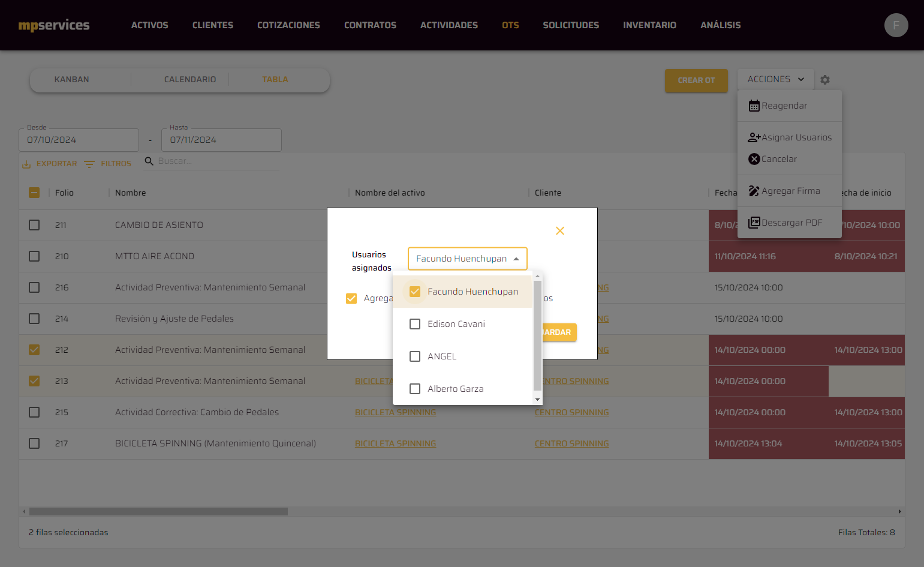Screen dimensions: 924x567
Task: Uncheck the row 212 checkbox
Action: (34, 350)
